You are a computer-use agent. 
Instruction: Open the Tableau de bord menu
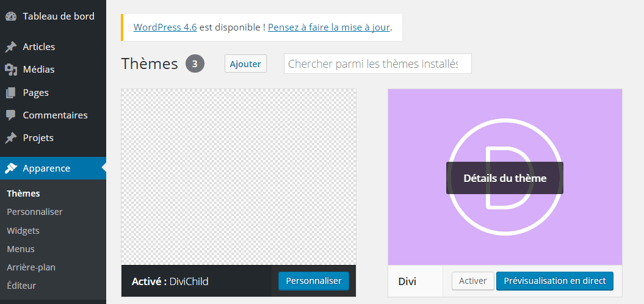(53, 16)
